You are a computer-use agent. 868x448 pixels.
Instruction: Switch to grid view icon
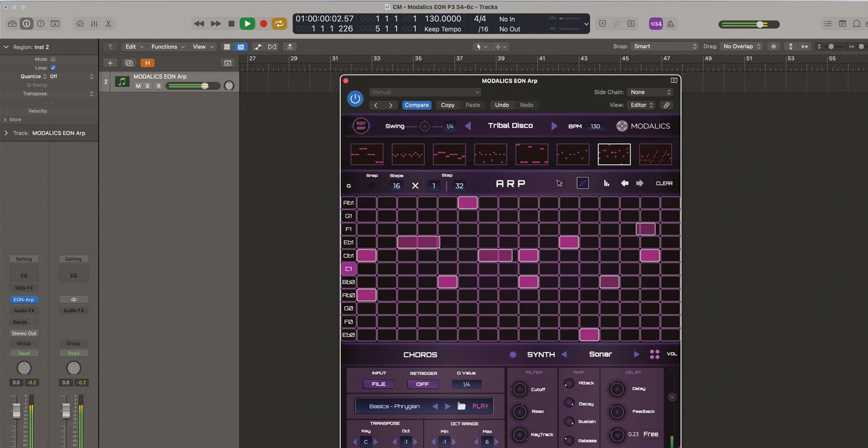[x=227, y=47]
